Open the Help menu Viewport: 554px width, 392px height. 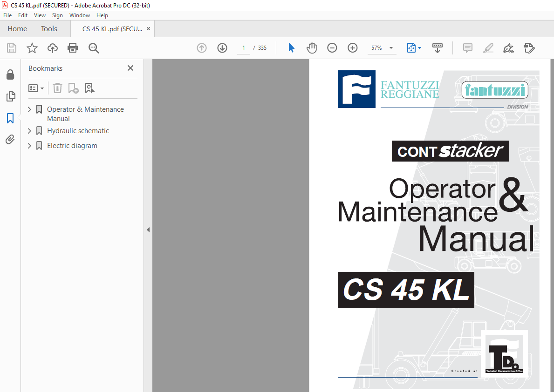102,15
